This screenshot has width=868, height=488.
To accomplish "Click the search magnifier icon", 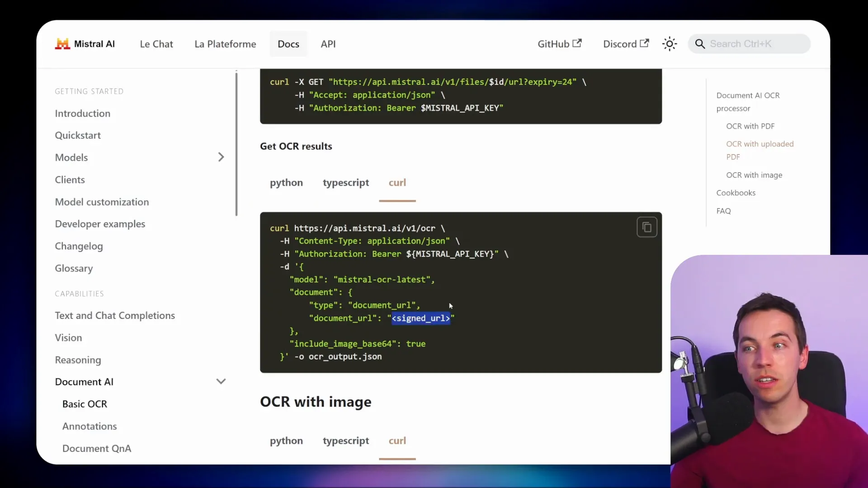I will 700,44.
